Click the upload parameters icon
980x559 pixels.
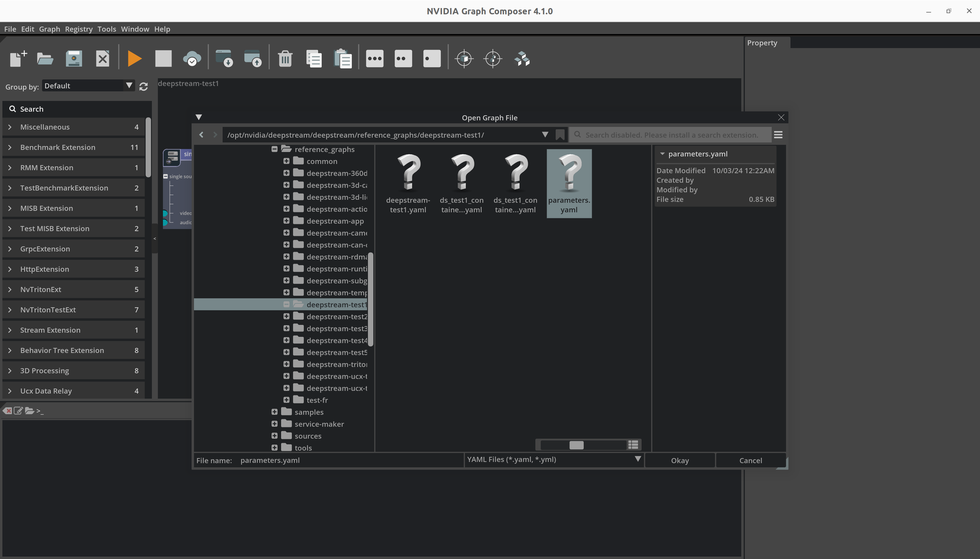(253, 59)
